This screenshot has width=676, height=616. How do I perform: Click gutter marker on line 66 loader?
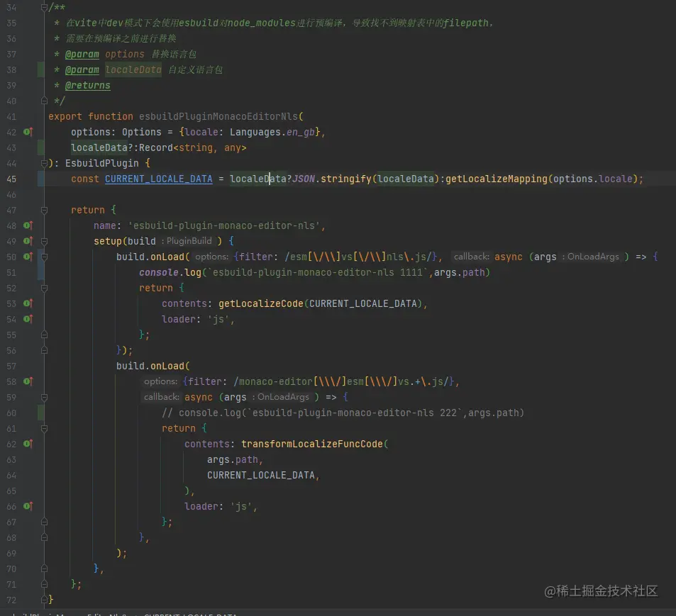[28, 506]
